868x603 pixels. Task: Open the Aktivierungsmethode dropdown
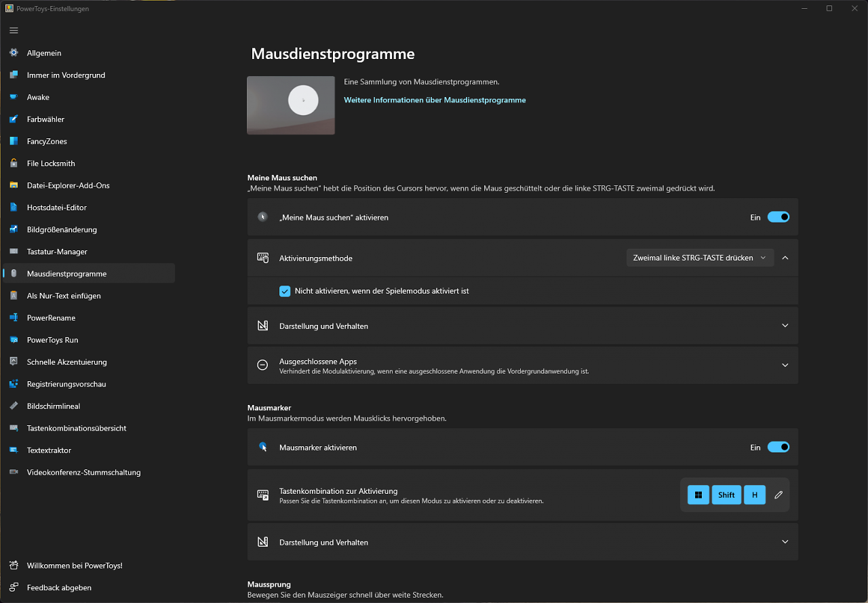pyautogui.click(x=700, y=258)
